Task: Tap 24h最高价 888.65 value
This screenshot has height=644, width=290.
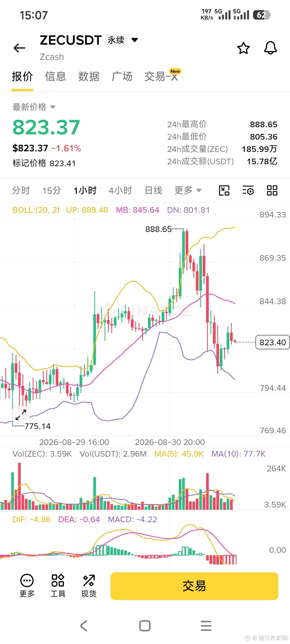Action: (264, 124)
